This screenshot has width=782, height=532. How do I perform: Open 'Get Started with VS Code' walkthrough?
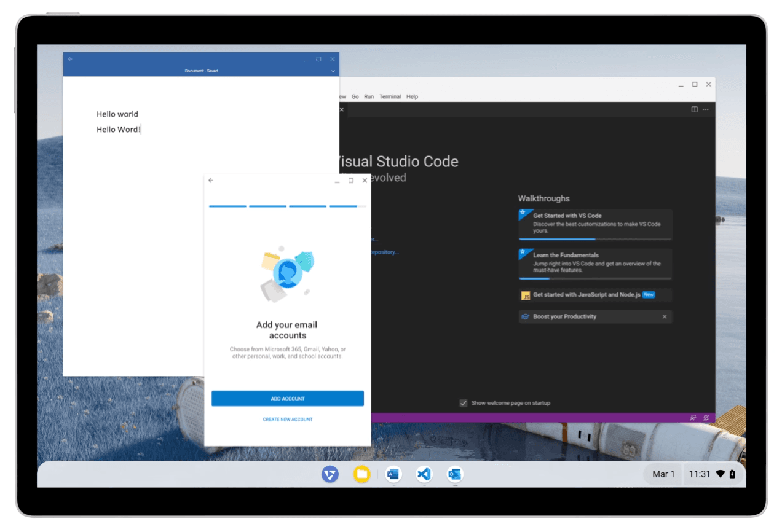(595, 224)
